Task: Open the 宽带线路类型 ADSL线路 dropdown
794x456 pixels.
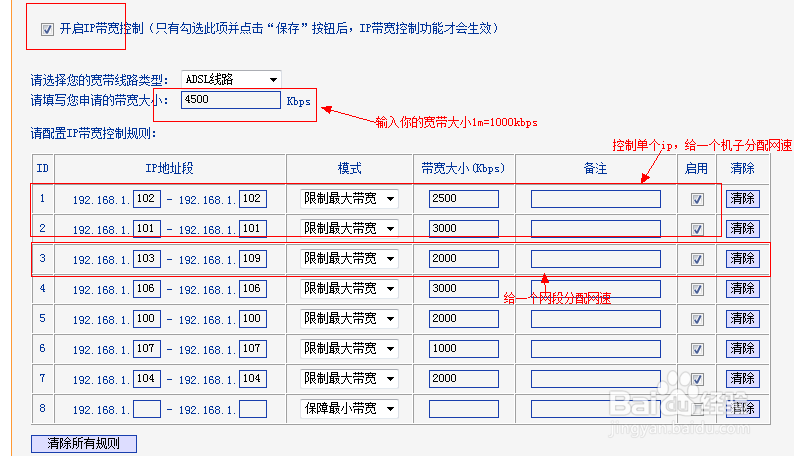Action: tap(231, 79)
